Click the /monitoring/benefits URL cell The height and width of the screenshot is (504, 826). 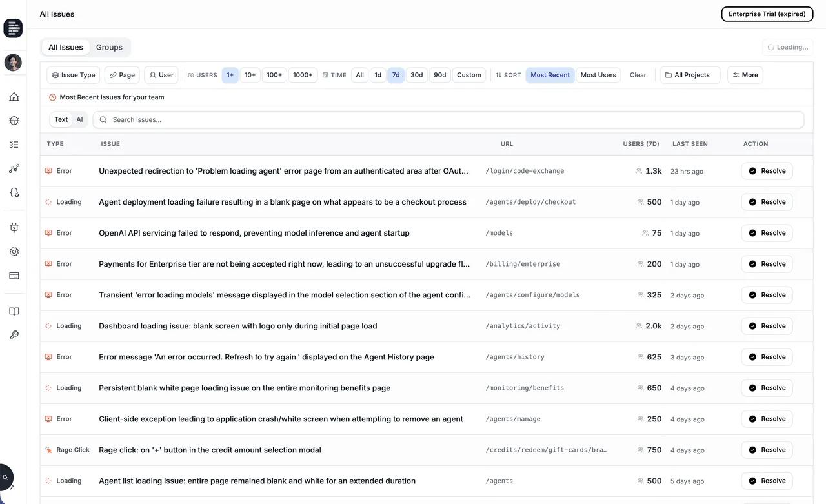[525, 388]
